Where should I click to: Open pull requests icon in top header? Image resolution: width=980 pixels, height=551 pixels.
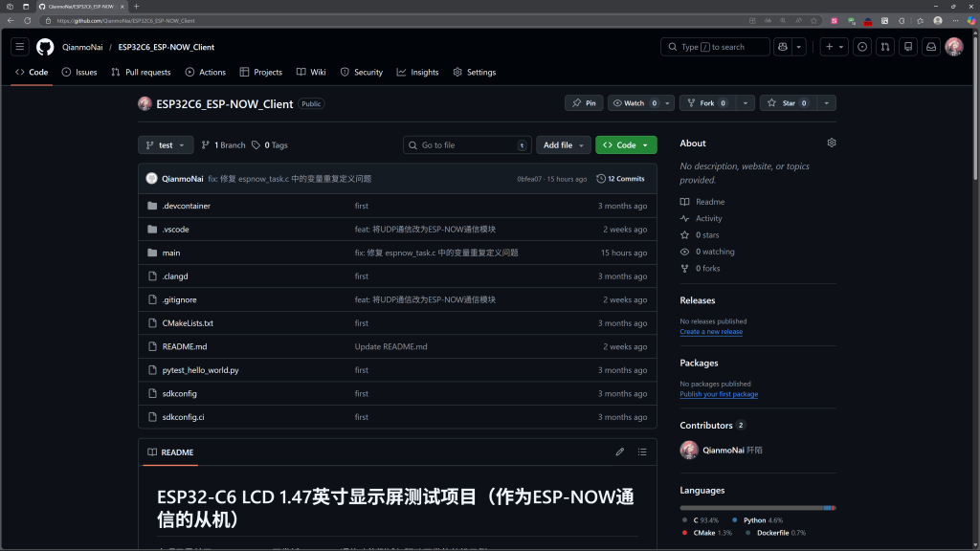[885, 47]
